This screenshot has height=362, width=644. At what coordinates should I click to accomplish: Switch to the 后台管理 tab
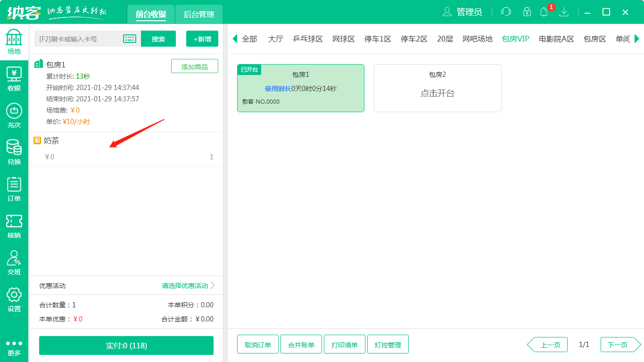(198, 14)
